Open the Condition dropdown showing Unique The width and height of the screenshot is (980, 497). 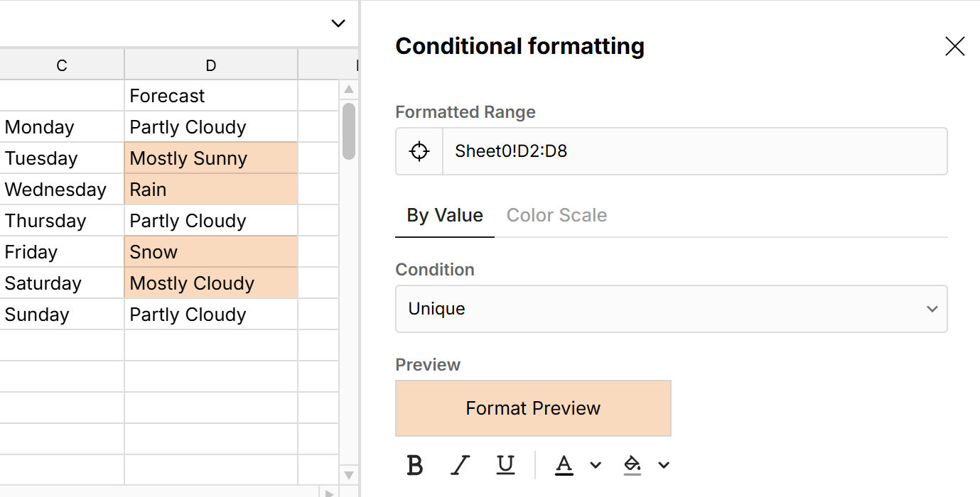click(671, 309)
